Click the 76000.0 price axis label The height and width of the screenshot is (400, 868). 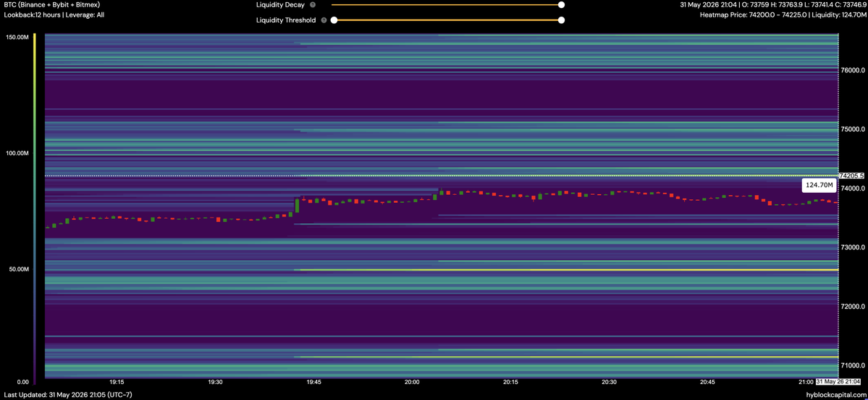click(853, 70)
